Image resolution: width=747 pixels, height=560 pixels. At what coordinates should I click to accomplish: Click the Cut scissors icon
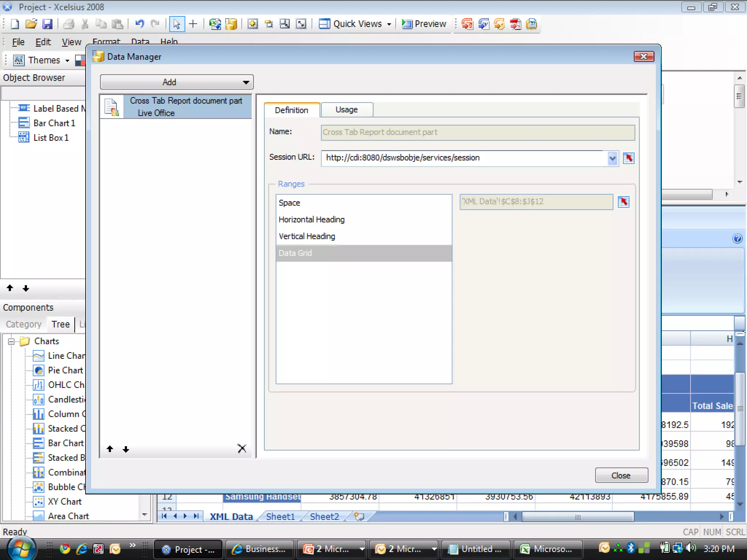tap(85, 24)
